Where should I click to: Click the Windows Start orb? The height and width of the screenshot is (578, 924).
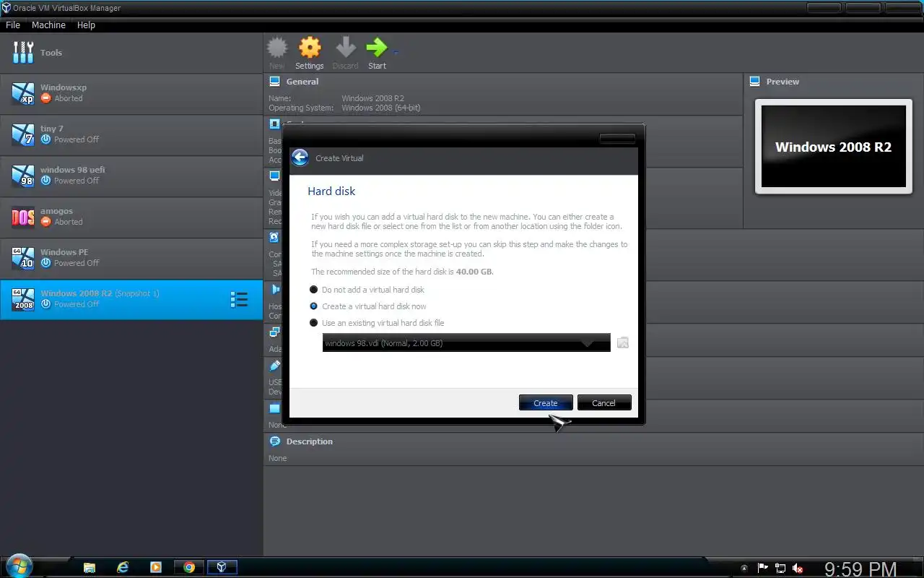(19, 566)
